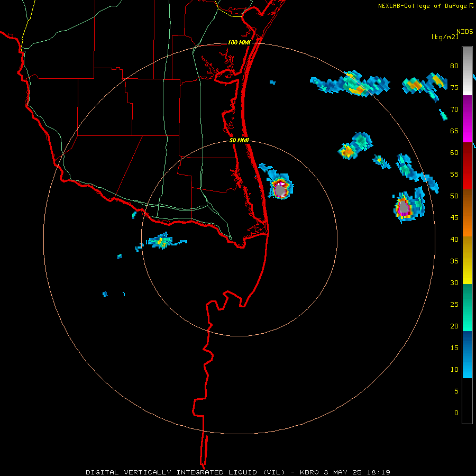Click the scale value 40

(454, 239)
